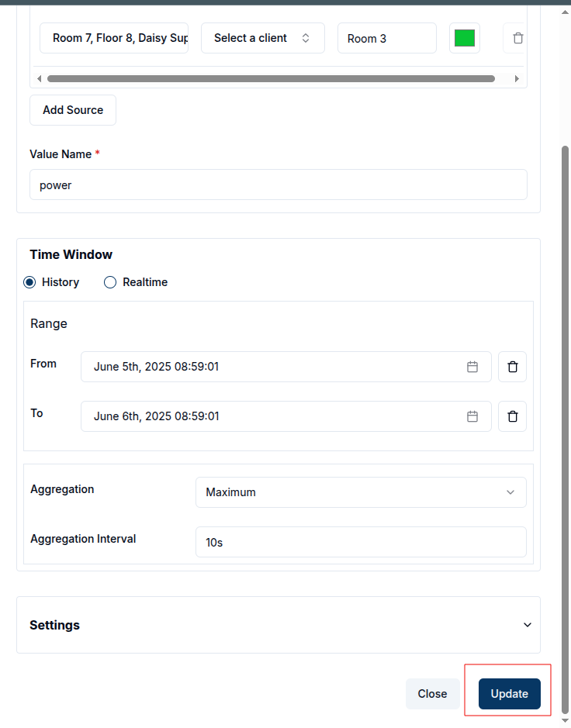Click the right arrow of horizontal scrollbar
Screen dimensions: 571x728
pos(517,78)
